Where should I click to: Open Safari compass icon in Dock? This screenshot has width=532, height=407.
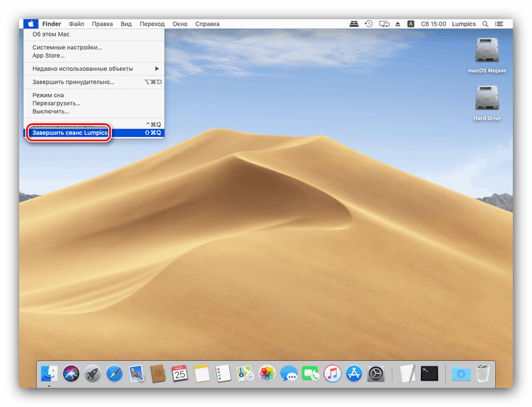point(114,374)
